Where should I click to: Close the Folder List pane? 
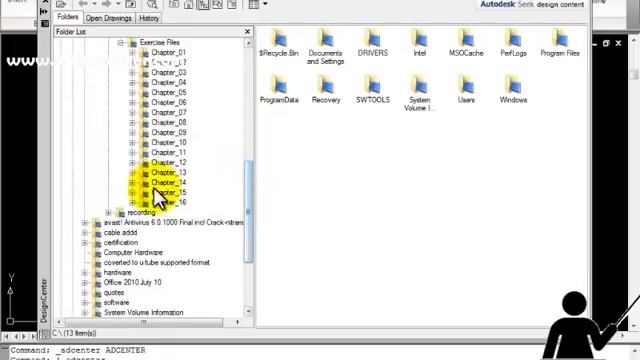click(247, 31)
